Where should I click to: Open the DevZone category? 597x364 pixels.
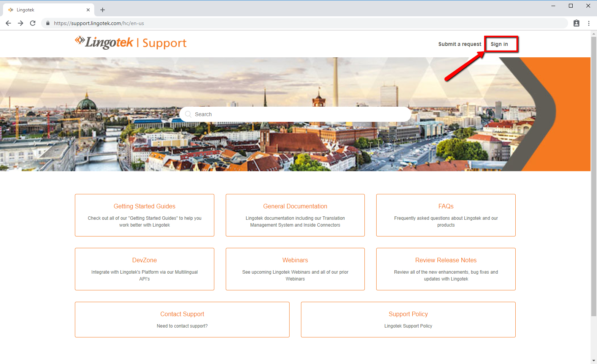tap(144, 269)
